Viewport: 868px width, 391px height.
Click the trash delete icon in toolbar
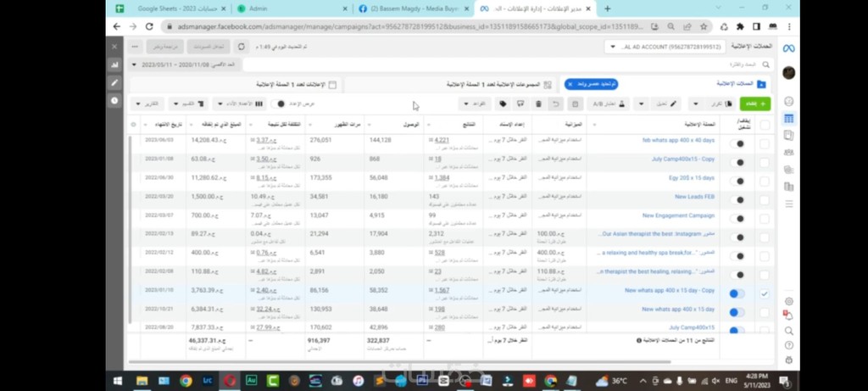click(x=538, y=103)
